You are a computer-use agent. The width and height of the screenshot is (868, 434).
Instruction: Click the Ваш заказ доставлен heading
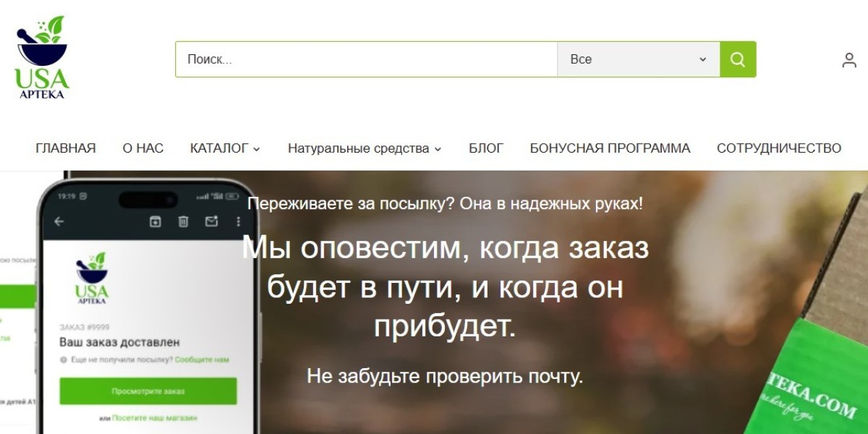click(119, 342)
